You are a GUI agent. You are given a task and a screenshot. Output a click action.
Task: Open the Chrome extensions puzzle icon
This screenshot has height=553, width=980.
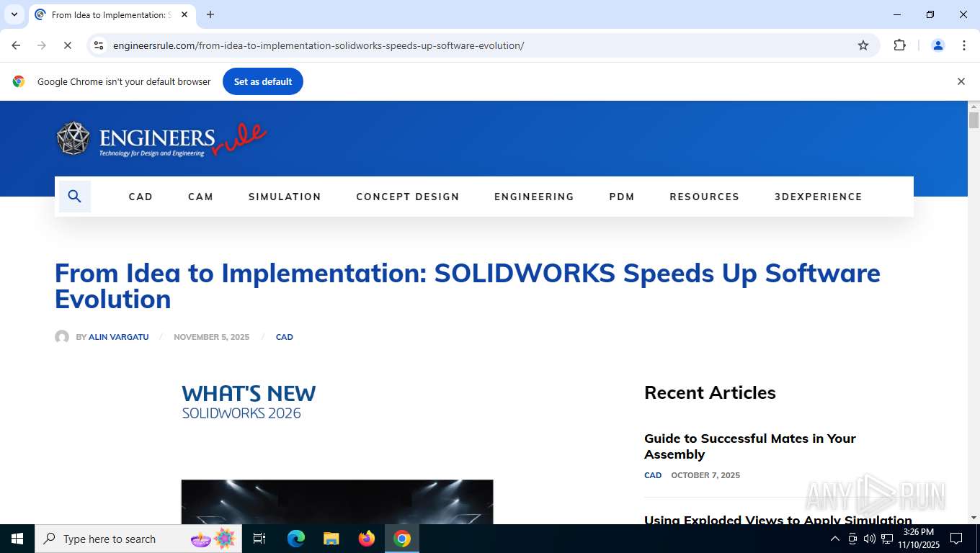pyautogui.click(x=899, y=45)
